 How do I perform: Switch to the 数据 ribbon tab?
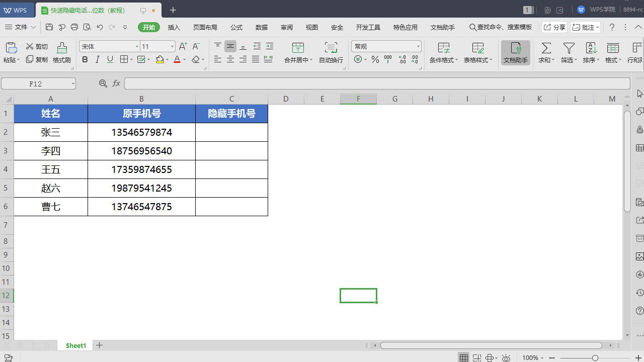pyautogui.click(x=262, y=28)
